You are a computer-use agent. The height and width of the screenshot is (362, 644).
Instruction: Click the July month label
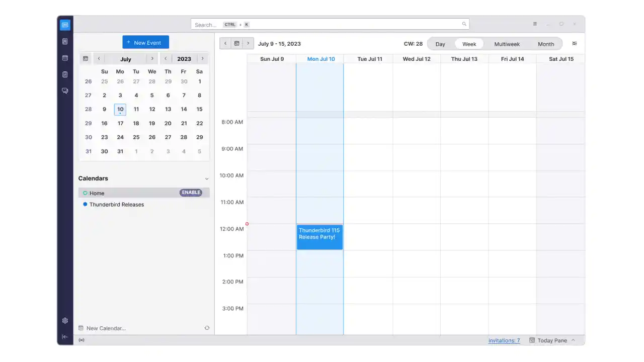click(x=125, y=59)
